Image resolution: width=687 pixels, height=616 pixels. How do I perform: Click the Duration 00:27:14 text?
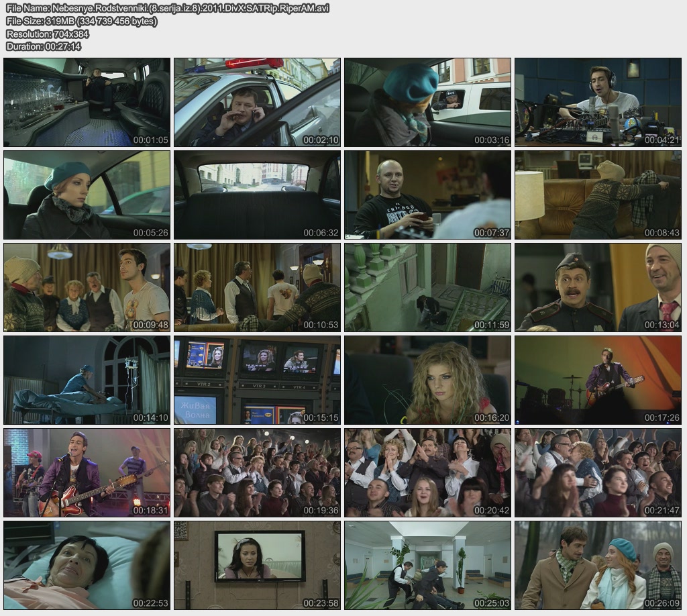pyautogui.click(x=44, y=46)
